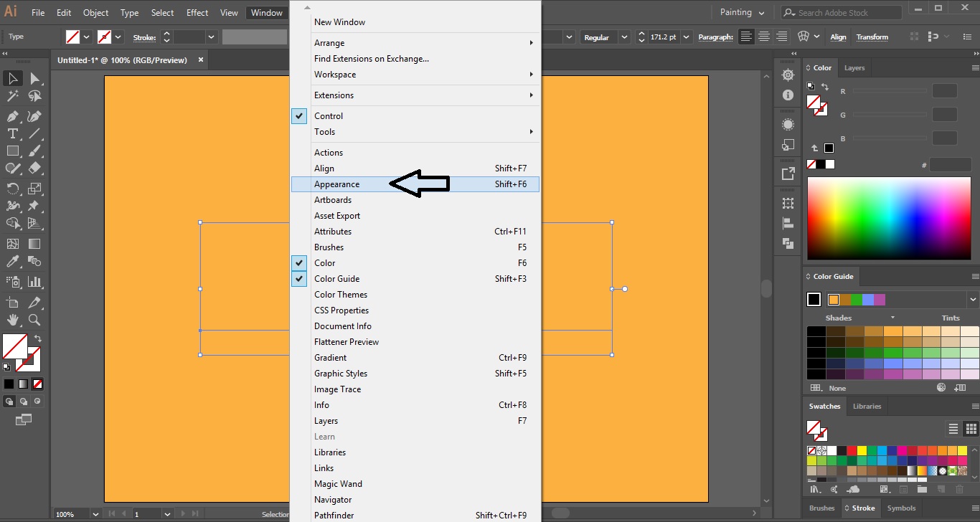980x522 pixels.
Task: Click the Search Adobe Stock field
Action: click(839, 11)
